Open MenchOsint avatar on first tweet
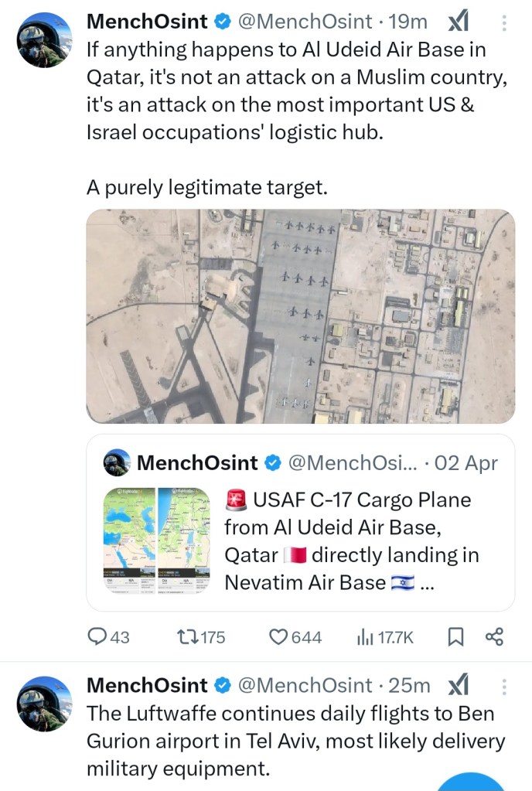This screenshot has width=532, height=791. (x=45, y=40)
